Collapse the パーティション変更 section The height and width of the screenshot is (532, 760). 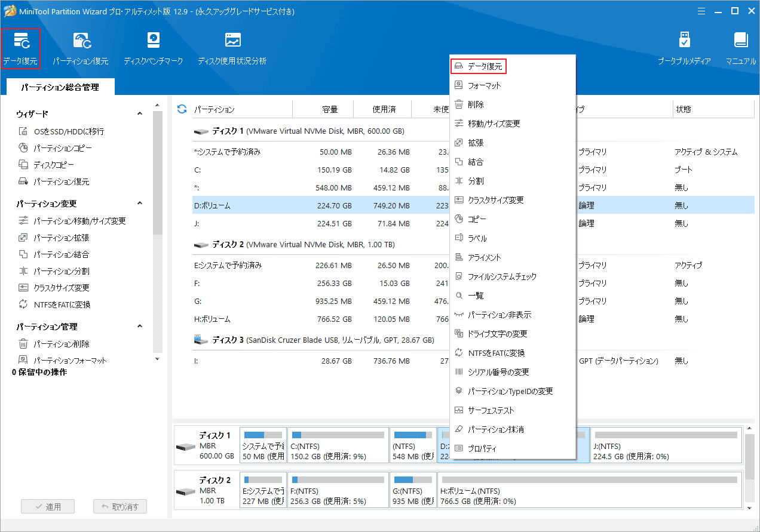[140, 203]
